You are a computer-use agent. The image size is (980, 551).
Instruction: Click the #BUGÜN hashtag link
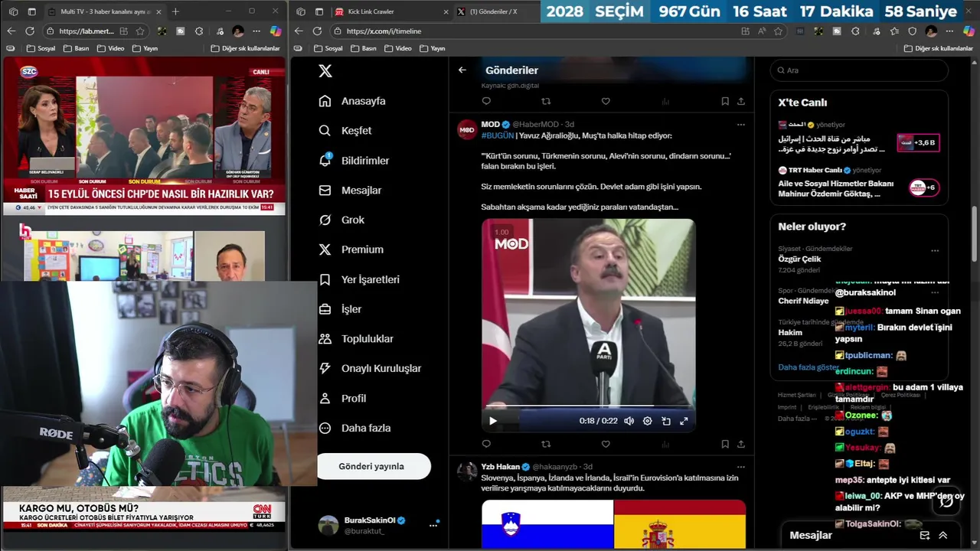click(x=498, y=135)
